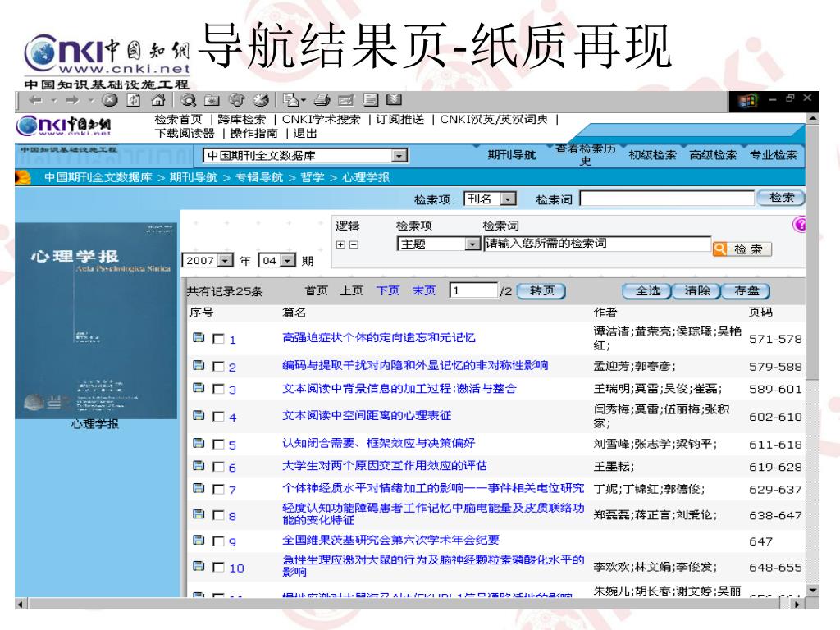Click the save disk icon for article 7

(x=199, y=488)
